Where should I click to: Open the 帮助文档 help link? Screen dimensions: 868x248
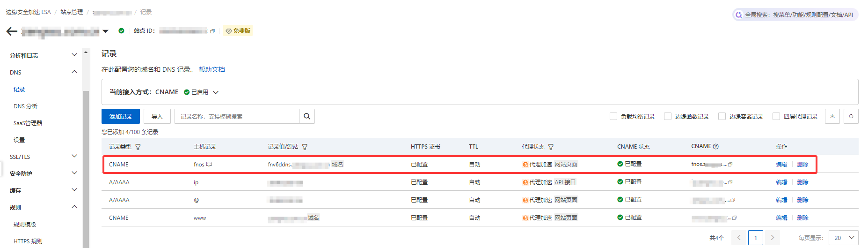click(212, 69)
